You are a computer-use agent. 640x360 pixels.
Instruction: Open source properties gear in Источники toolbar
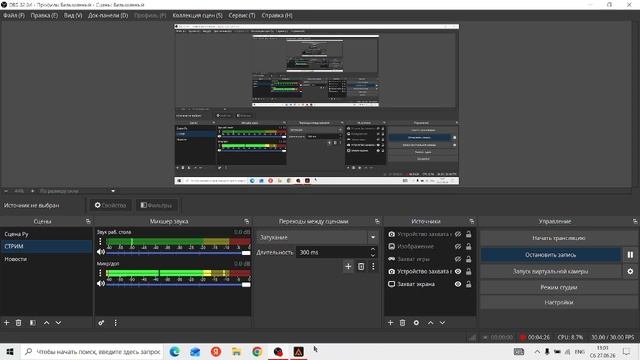(416, 323)
